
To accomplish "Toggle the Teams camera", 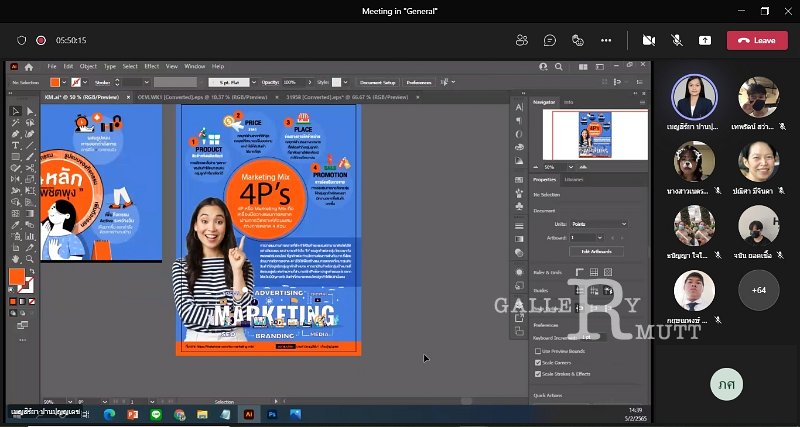I will (x=648, y=40).
